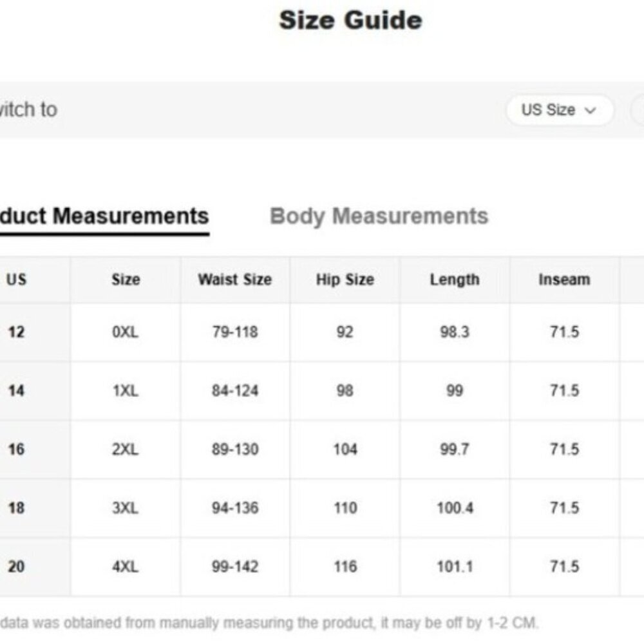Image resolution: width=644 pixels, height=644 pixels.
Task: Click the Size column header
Action: [126, 279]
